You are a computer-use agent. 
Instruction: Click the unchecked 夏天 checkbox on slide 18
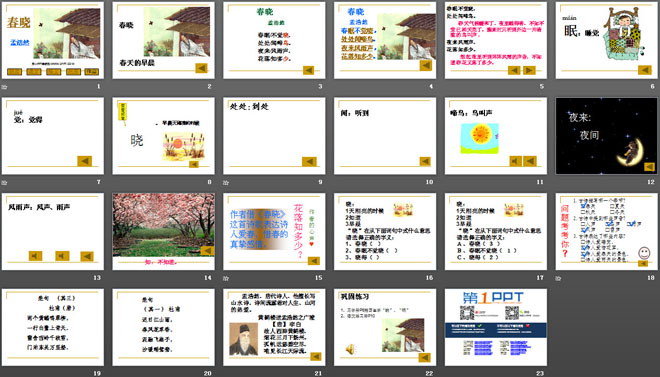click(x=612, y=206)
